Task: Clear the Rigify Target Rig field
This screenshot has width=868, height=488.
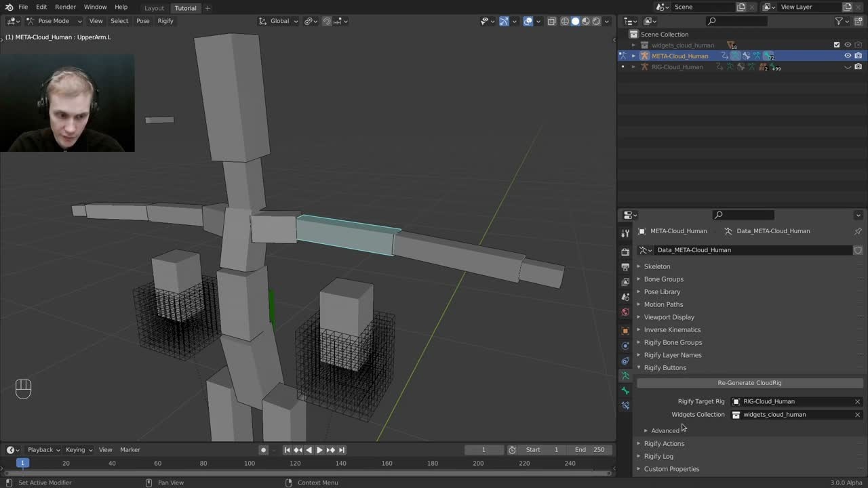Action: point(857,401)
